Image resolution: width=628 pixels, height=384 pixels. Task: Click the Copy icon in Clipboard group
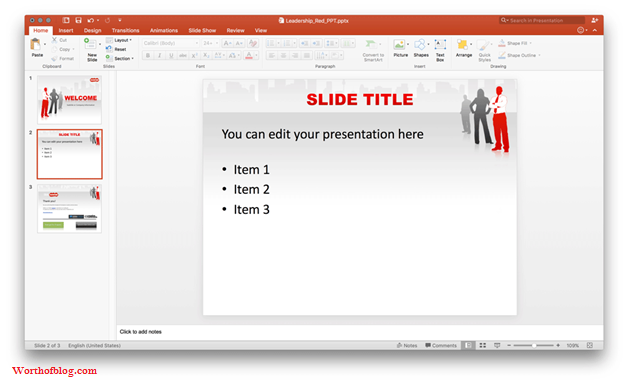[54, 49]
